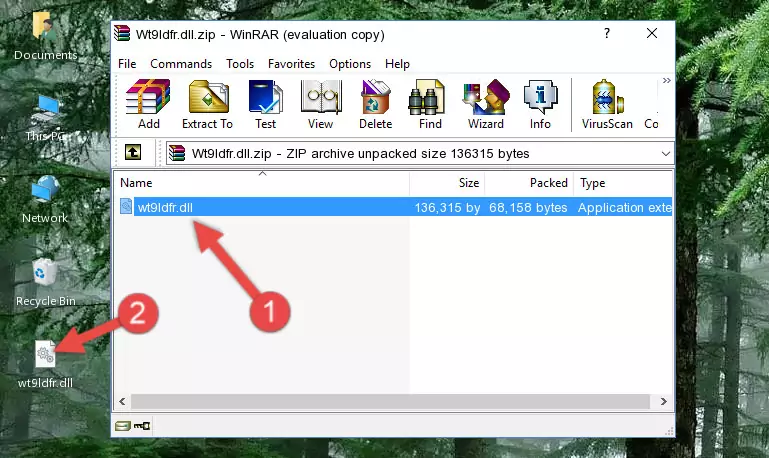The image size is (769, 458).
Task: Click the WinRAR title bar icon
Action: [x=122, y=33]
